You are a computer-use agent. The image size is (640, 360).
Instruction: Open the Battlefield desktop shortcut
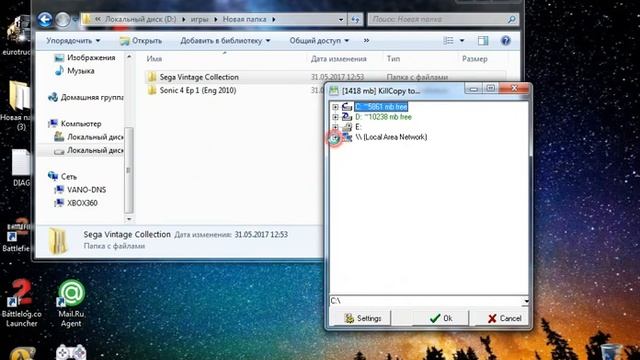click(17, 236)
